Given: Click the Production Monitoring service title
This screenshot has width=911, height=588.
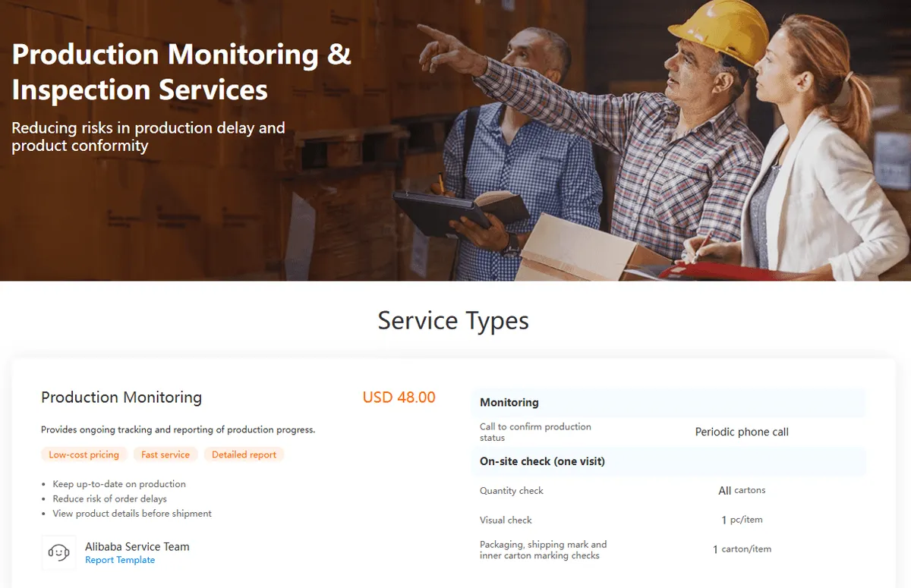Looking at the screenshot, I should pyautogui.click(x=121, y=398).
